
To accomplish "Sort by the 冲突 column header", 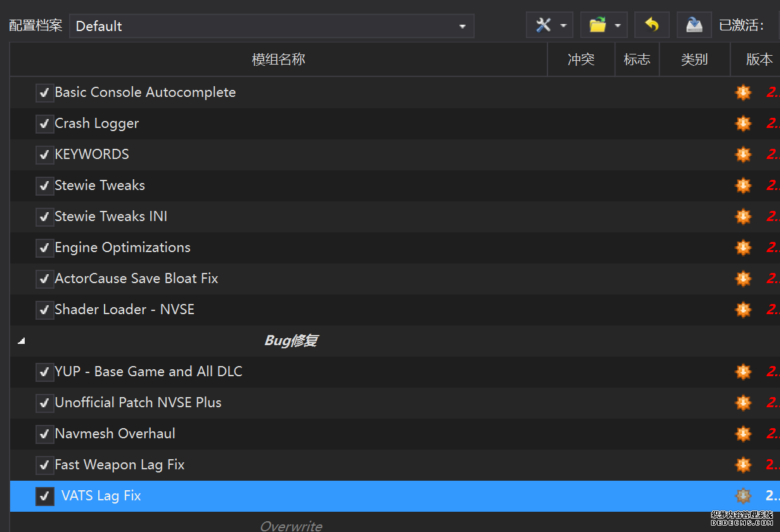I will pyautogui.click(x=580, y=60).
